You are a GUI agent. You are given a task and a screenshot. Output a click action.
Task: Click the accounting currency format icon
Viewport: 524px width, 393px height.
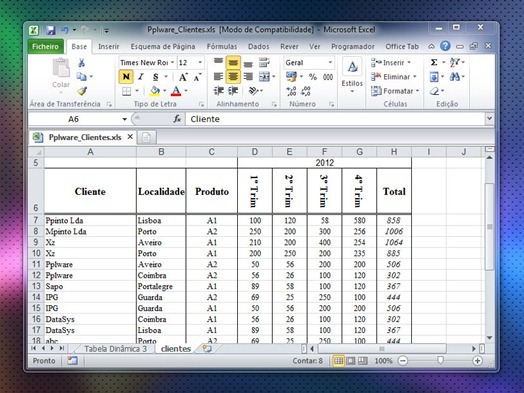pos(291,77)
